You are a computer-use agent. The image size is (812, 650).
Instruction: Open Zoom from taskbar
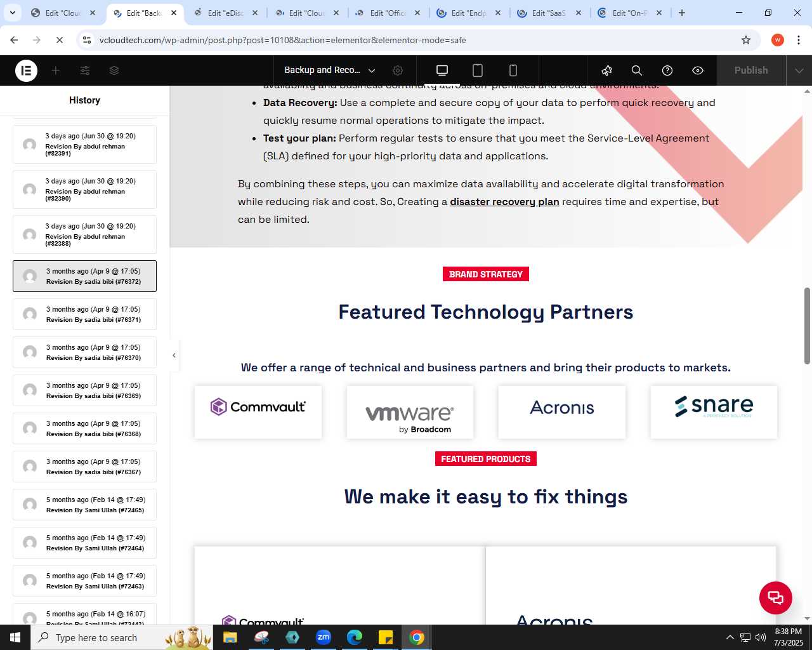pyautogui.click(x=324, y=637)
